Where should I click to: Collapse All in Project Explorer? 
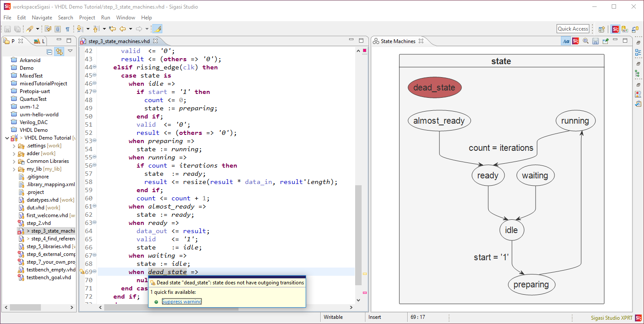[50, 52]
